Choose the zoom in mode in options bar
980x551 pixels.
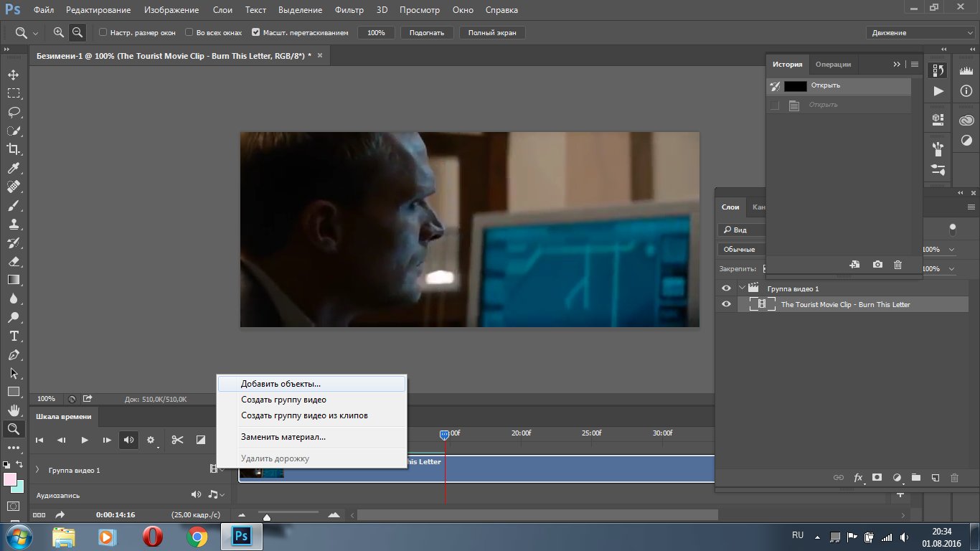coord(59,32)
